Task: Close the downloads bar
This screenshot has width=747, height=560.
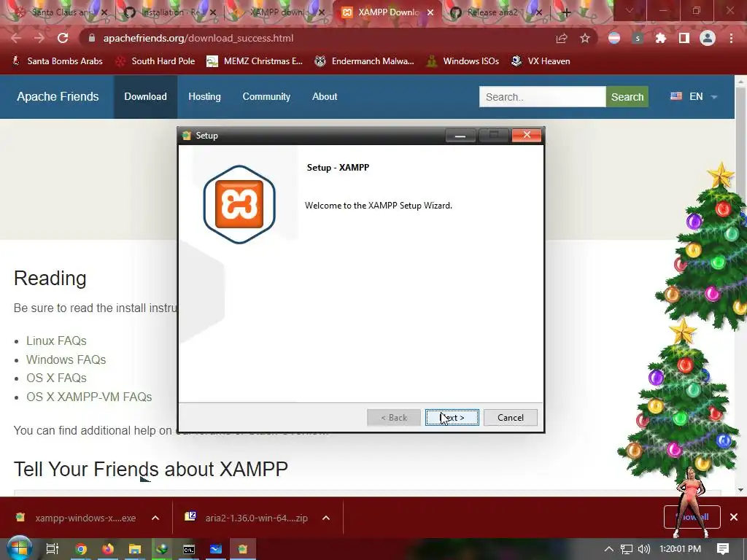Action: click(734, 517)
